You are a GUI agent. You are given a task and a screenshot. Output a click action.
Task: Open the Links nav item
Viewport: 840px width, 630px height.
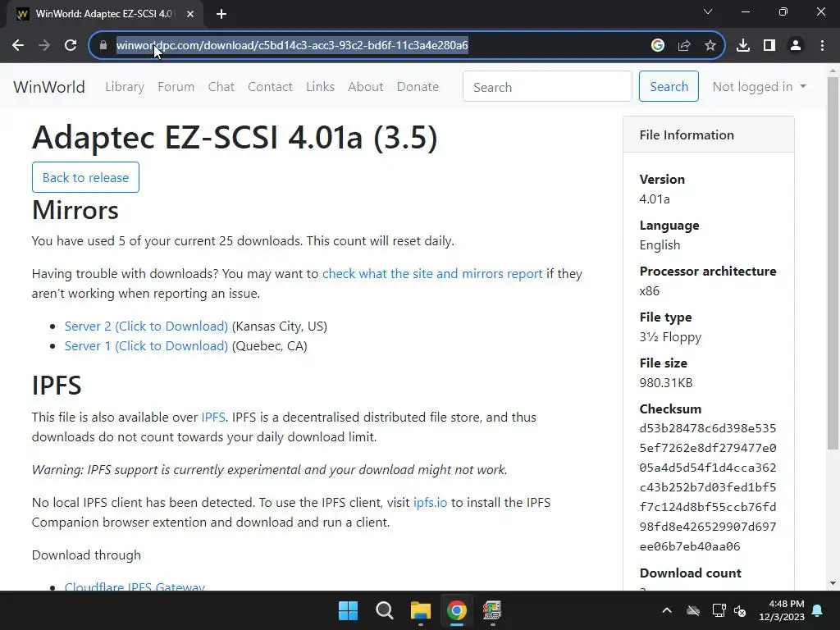click(321, 87)
